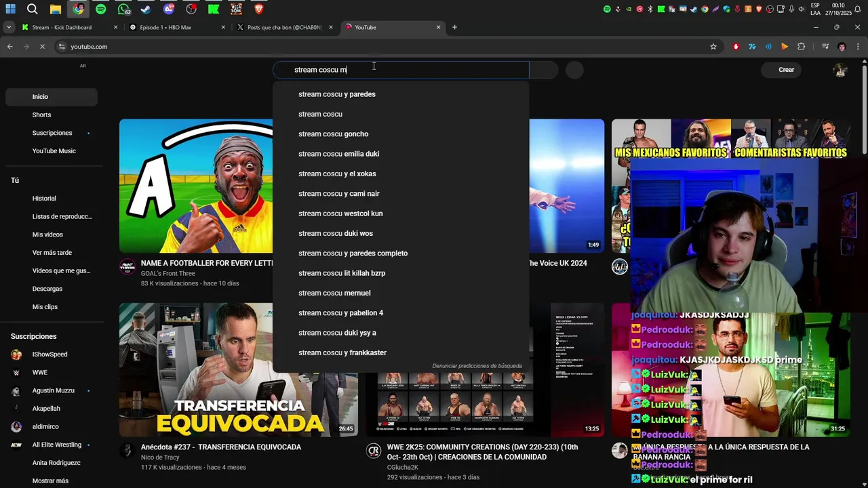Go back to the previous page
This screenshot has height=488, width=868.
(x=9, y=47)
